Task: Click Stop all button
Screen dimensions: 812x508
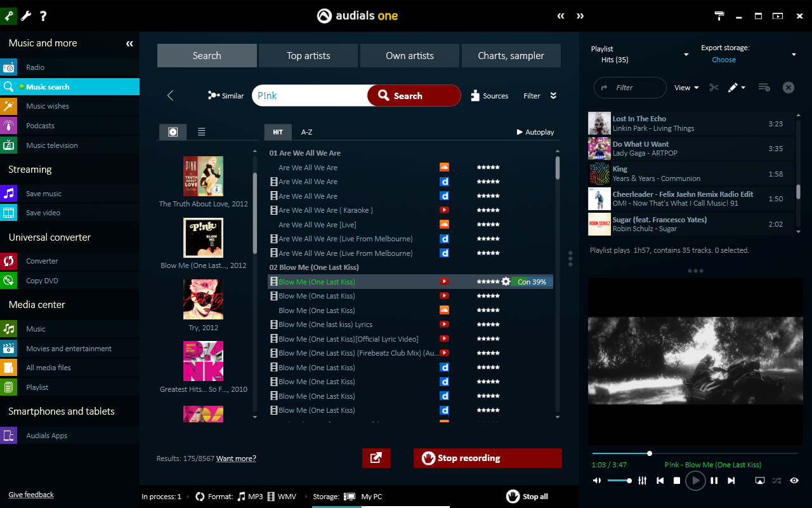Action: click(x=527, y=497)
